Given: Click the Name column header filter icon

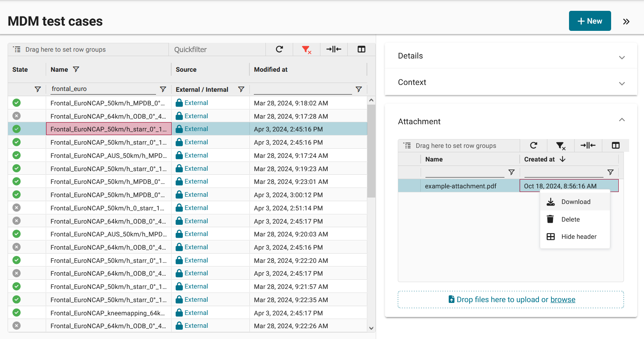Looking at the screenshot, I should 76,69.
